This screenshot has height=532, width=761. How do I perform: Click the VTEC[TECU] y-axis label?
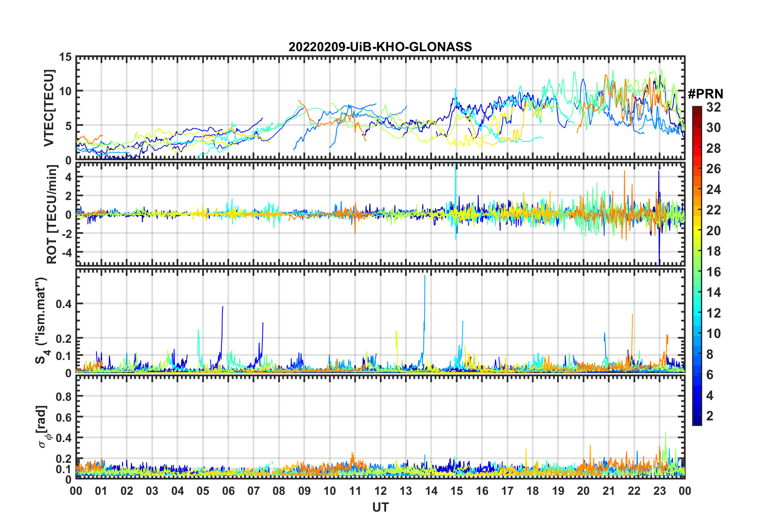49,108
